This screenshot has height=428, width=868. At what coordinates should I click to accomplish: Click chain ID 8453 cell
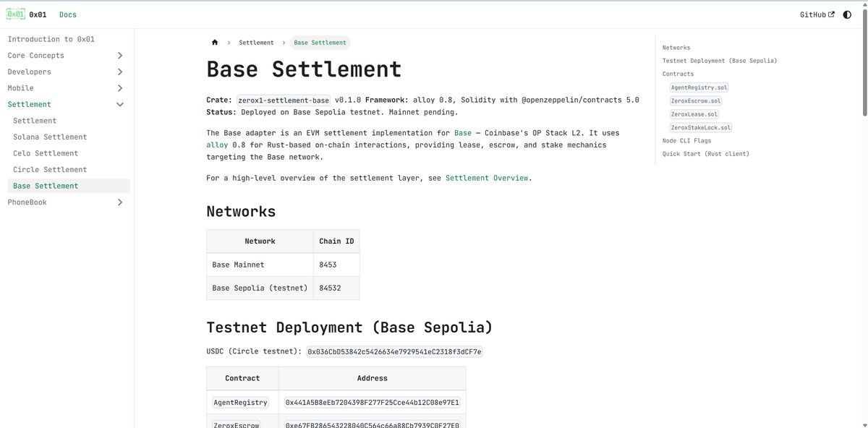[336, 265]
